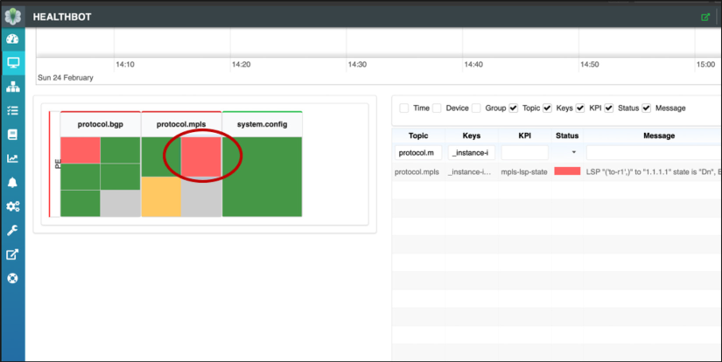Viewport: 722px width, 362px height.
Task: Click the gray tile under protocol.mpls
Action: coord(201,197)
